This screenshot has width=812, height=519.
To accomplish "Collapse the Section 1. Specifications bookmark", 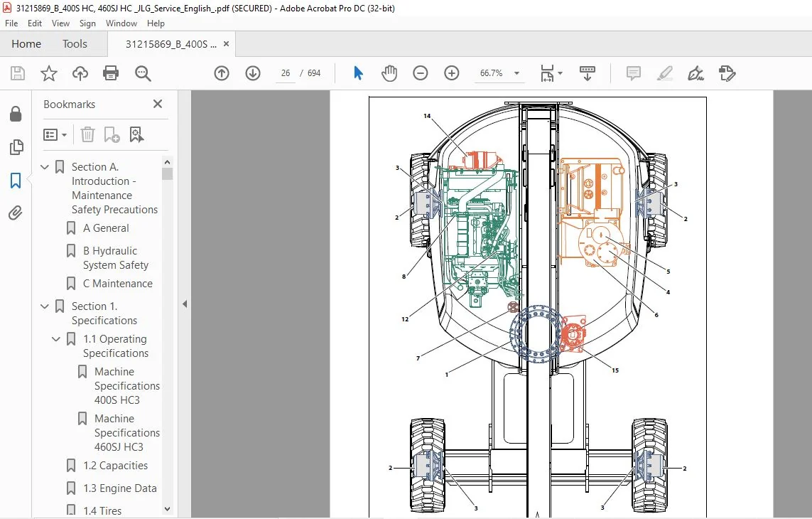I will click(x=45, y=306).
